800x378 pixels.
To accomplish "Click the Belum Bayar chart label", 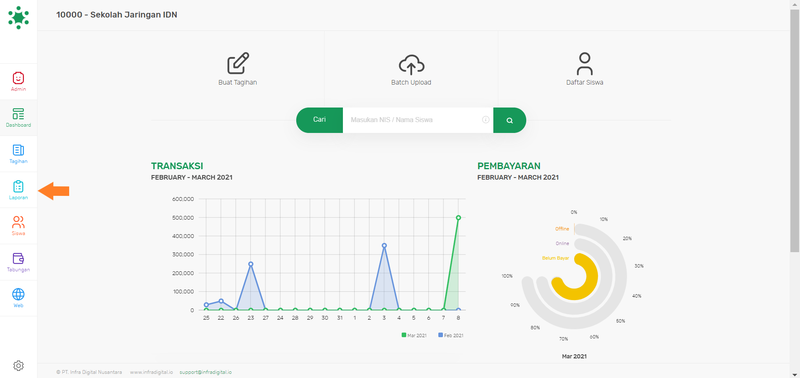I will [555, 258].
